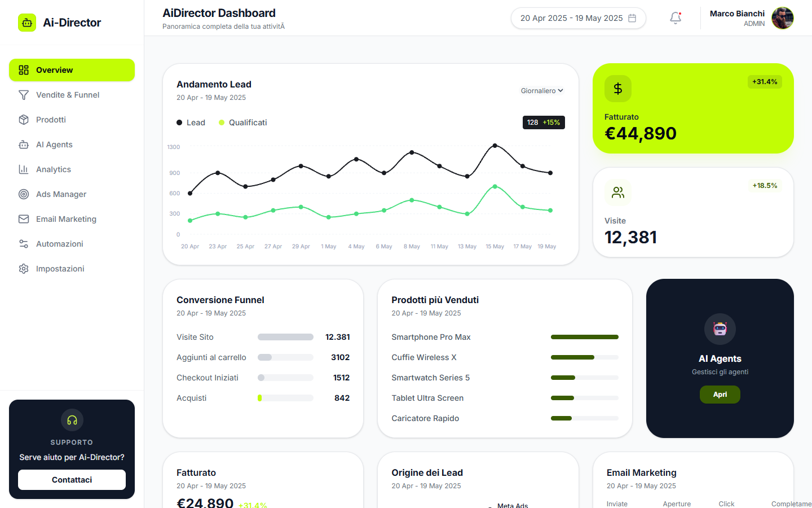Click the Ai-Director robot logo icon
This screenshot has height=508, width=812.
[27, 23]
